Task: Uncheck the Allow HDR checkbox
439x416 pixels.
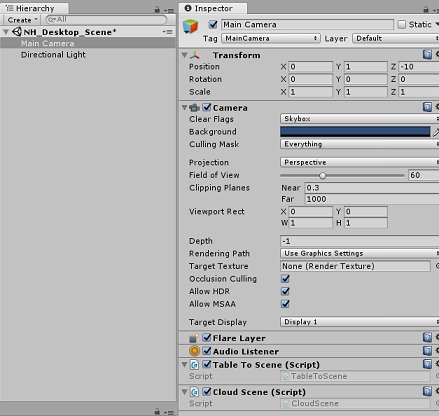Action: [x=285, y=291]
